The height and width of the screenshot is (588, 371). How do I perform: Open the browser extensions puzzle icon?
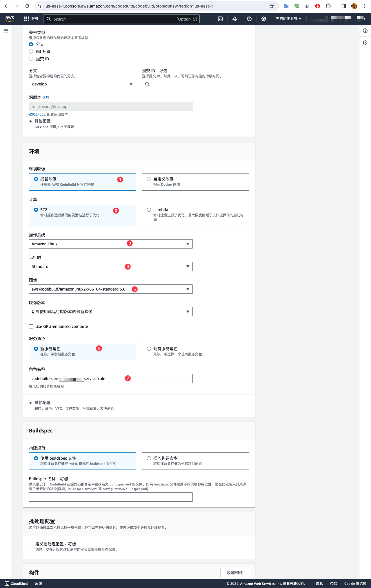(328, 6)
